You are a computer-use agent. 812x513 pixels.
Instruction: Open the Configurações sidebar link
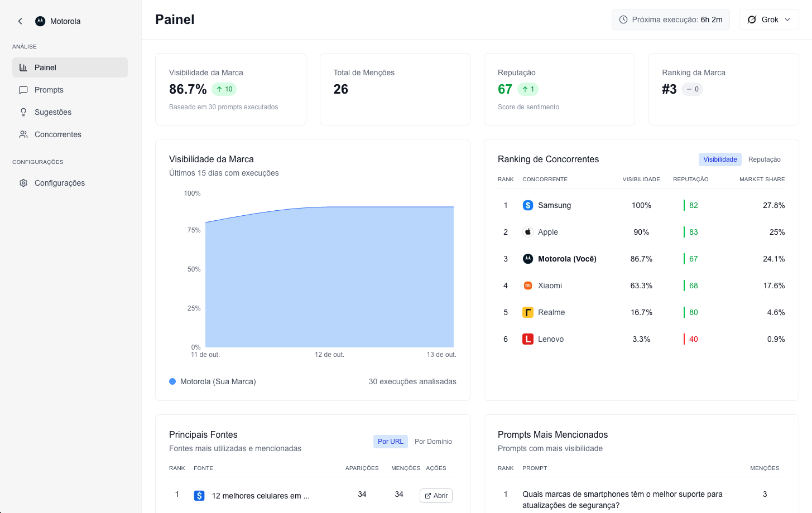click(x=60, y=183)
